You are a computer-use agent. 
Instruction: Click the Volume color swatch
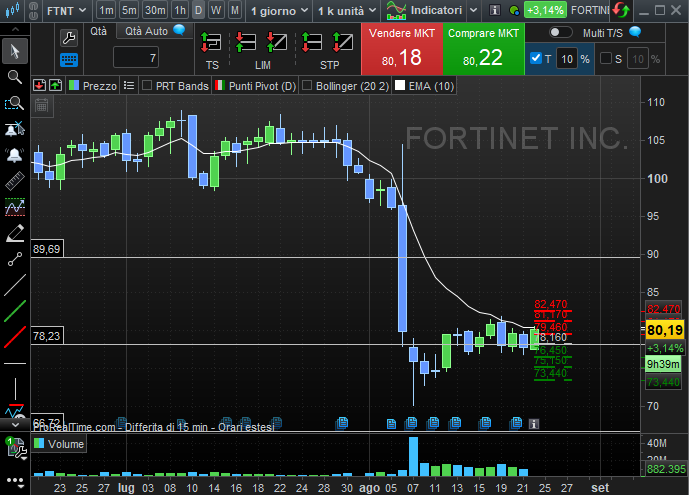coord(39,443)
